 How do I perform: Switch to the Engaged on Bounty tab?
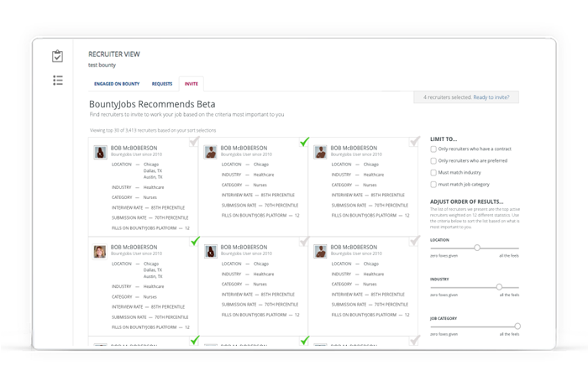117,84
